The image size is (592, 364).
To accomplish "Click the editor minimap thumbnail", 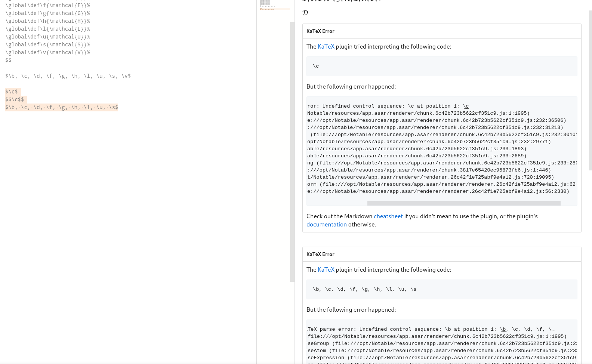I will [x=275, y=5].
